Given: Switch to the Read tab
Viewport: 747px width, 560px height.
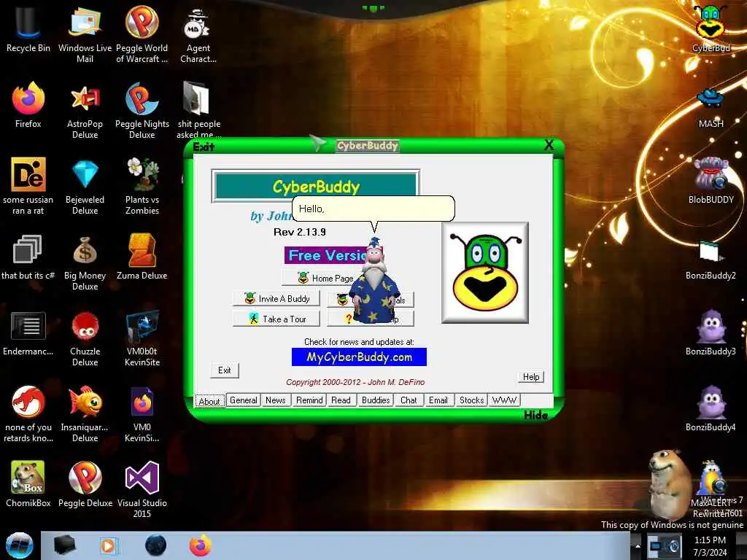Looking at the screenshot, I should coord(341,400).
